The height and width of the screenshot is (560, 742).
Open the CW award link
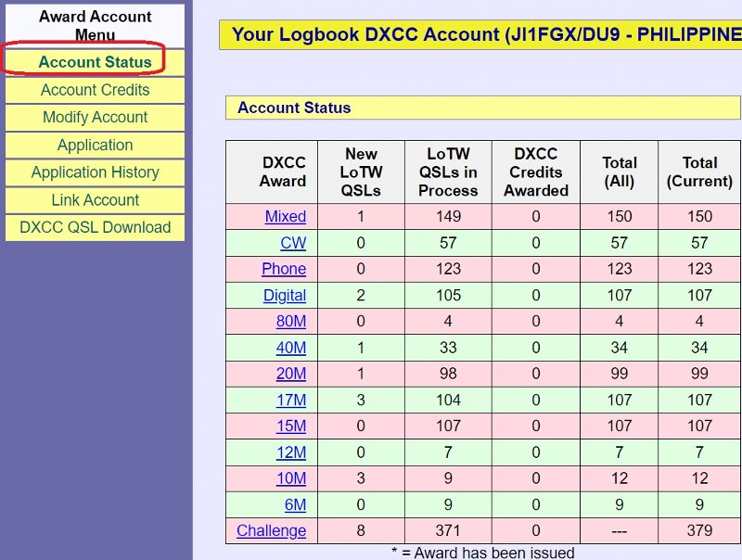293,243
